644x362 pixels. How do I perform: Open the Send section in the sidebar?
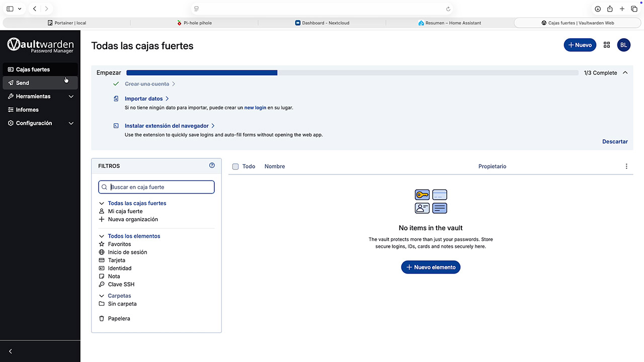(x=22, y=82)
